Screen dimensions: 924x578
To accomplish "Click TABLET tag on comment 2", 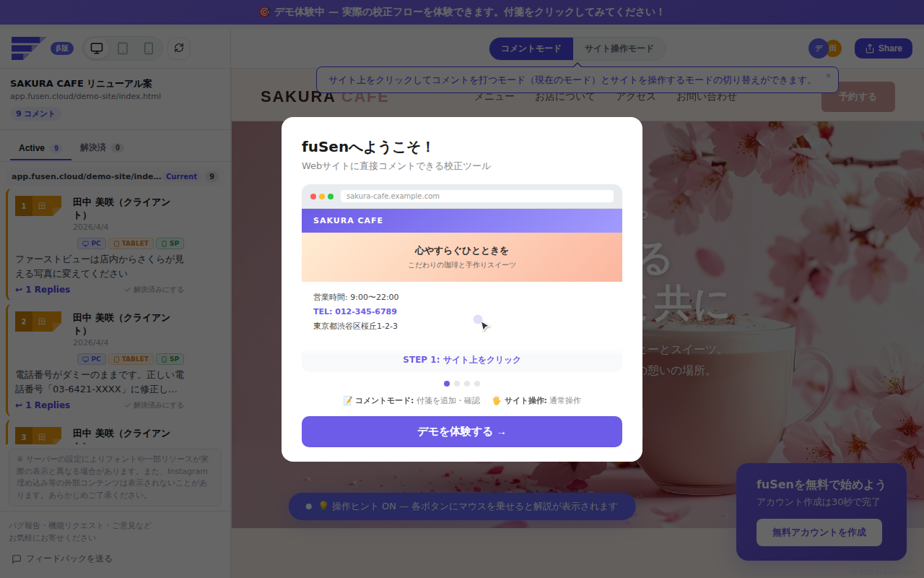I will click(x=131, y=359).
